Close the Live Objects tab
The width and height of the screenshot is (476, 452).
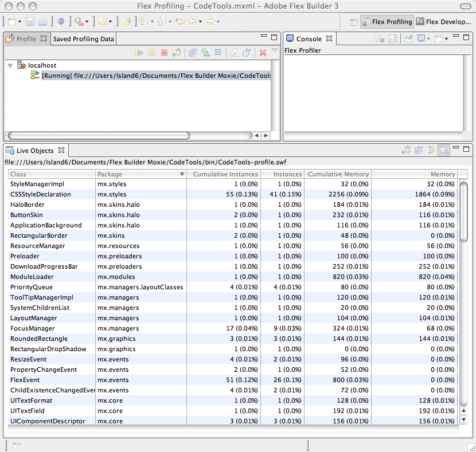(61, 150)
